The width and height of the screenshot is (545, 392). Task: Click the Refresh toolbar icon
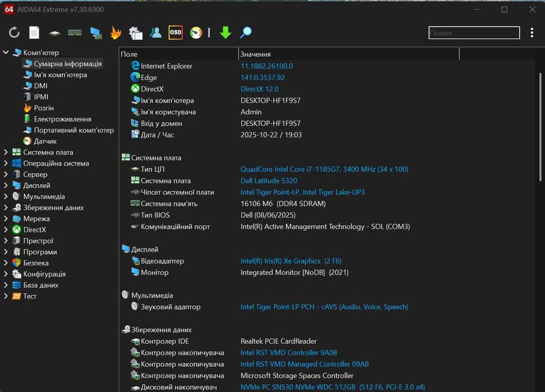tap(14, 32)
